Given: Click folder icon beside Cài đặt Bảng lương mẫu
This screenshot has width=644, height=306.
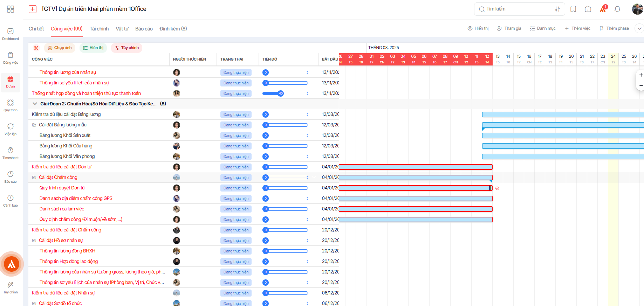Looking at the screenshot, I should pyautogui.click(x=34, y=125).
